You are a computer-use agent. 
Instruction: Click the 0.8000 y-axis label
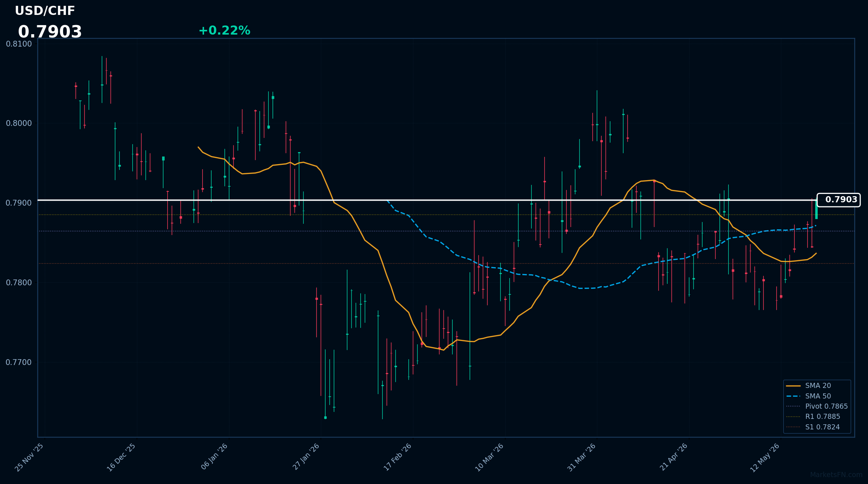(x=19, y=123)
